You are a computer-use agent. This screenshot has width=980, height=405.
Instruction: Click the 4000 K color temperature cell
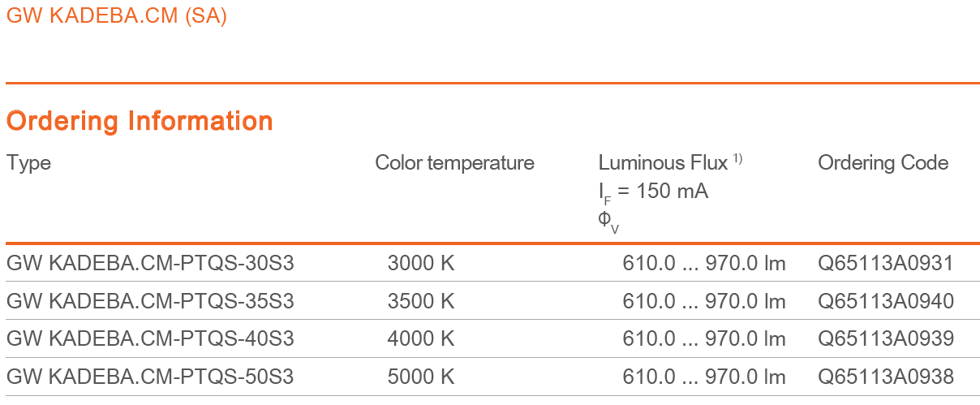coord(421,338)
